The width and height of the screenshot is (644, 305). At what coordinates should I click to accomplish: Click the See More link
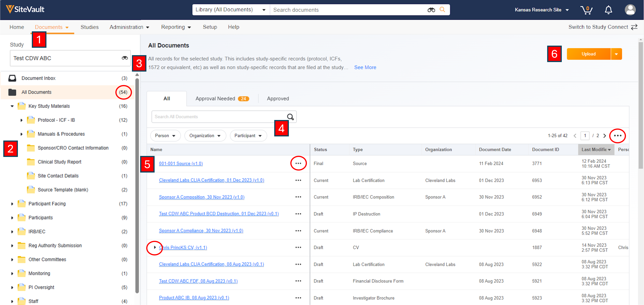coord(365,67)
